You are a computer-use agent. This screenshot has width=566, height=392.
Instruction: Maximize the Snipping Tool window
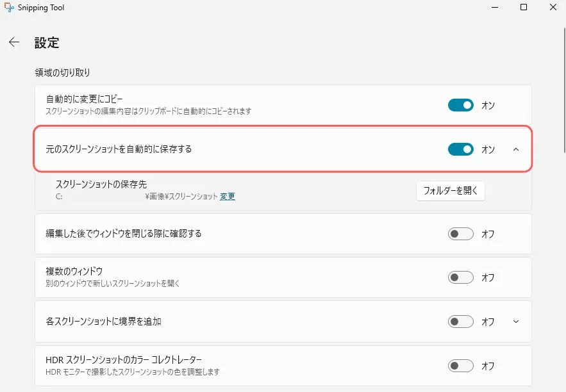(x=523, y=8)
